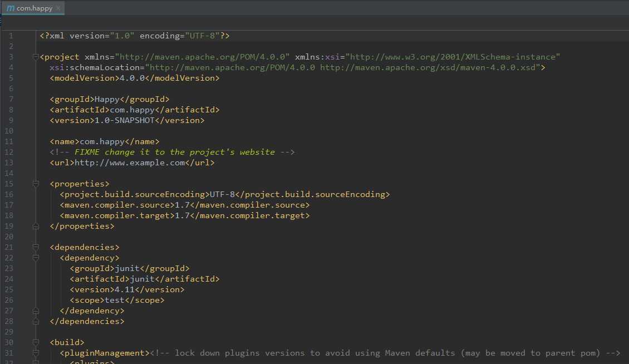Click the version 4.11 line
Viewport: 629px width, 364px height.
(x=127, y=290)
